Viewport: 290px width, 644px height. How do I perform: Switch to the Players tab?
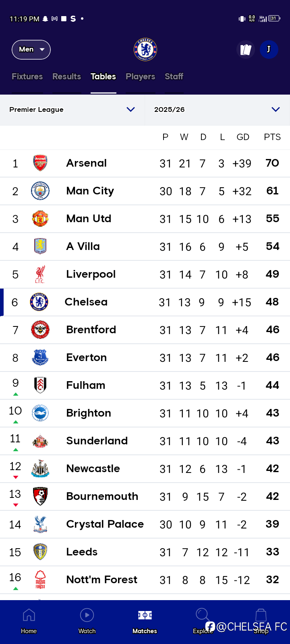140,76
